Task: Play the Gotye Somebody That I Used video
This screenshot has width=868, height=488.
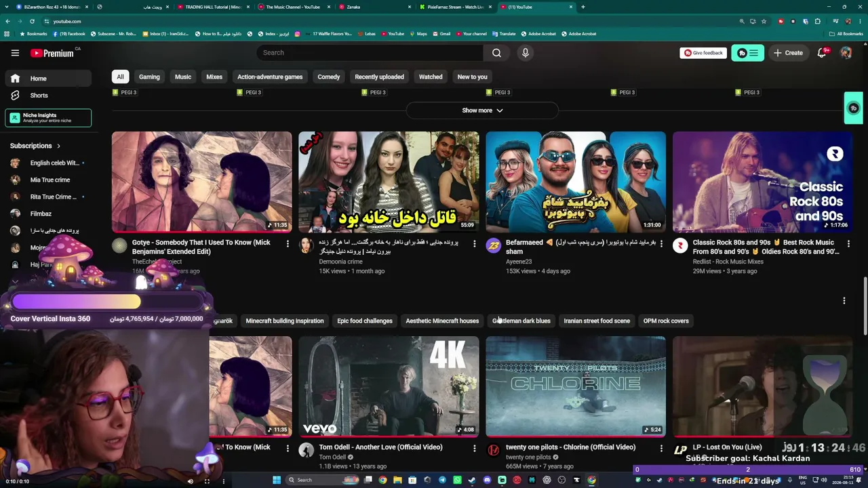Action: (x=202, y=182)
